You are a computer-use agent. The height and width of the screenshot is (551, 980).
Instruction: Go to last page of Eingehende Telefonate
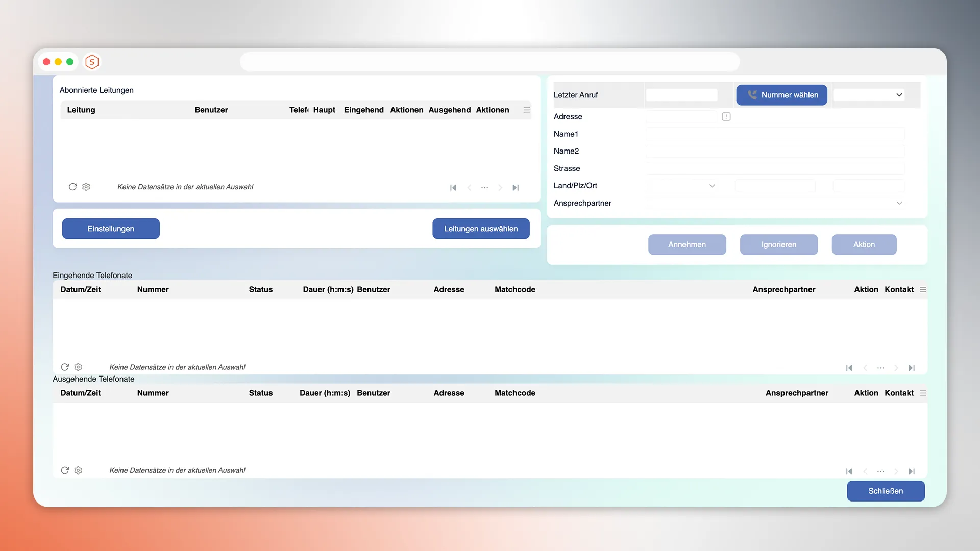912,368
